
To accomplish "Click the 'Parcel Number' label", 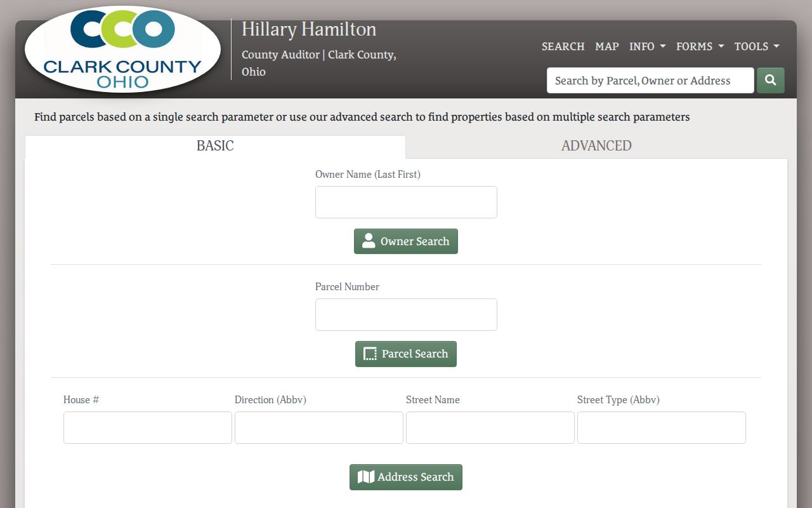I will tap(347, 286).
